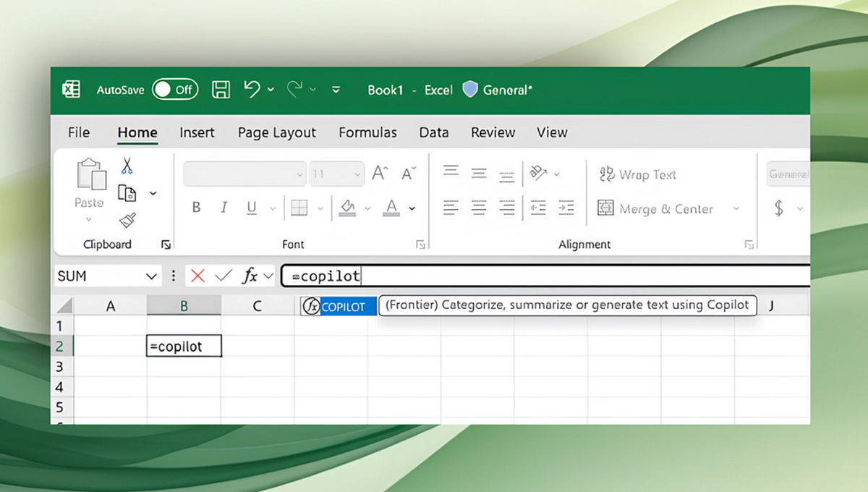
Task: Click Increase Font Size icon
Action: 380,174
